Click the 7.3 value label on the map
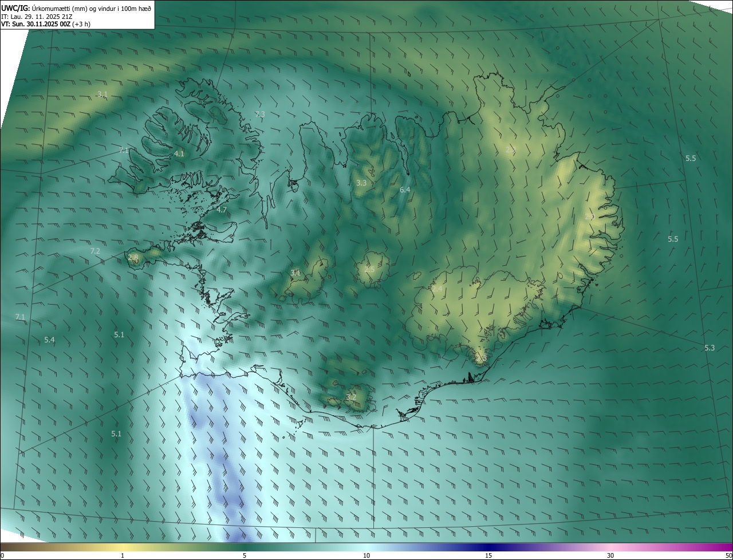The image size is (733, 560). click(260, 115)
